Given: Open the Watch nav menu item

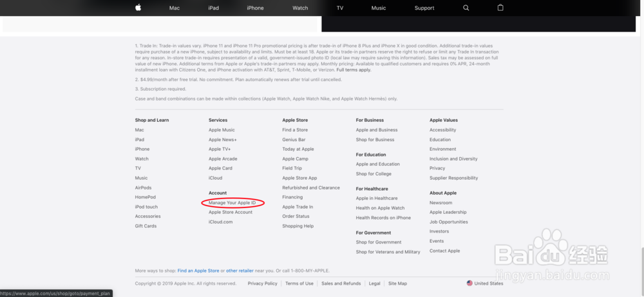Looking at the screenshot, I should [300, 8].
